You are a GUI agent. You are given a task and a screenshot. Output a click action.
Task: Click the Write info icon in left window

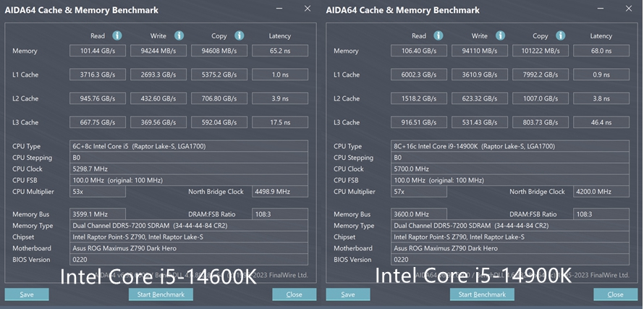[x=179, y=35]
